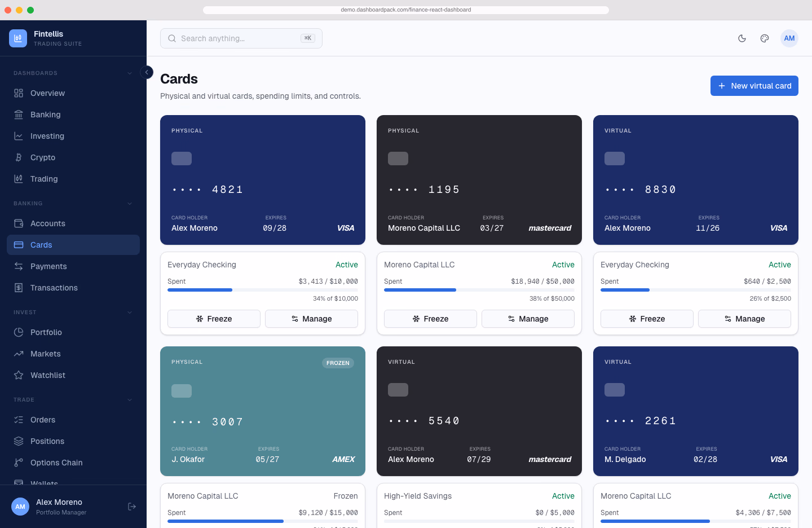
Task: Go to Banking via its sidebar icon
Action: coord(19,115)
